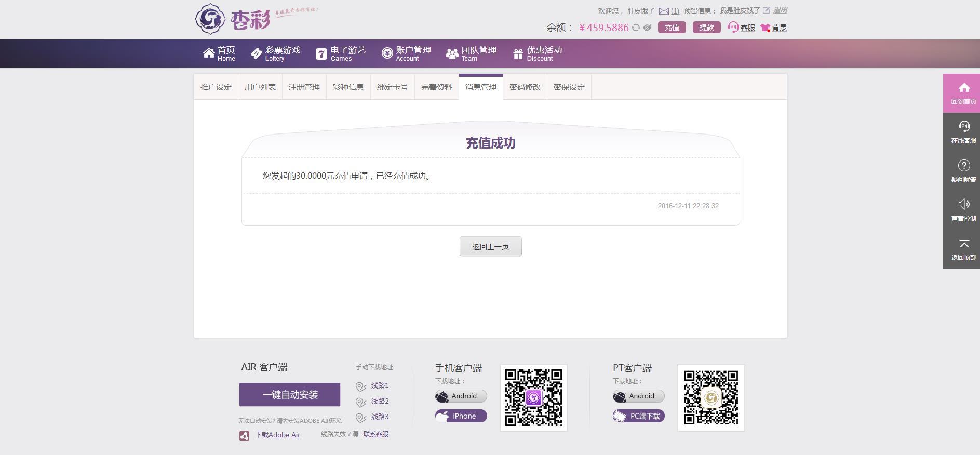Switch to 密保设定 tab
This screenshot has height=455, width=980.
(x=569, y=87)
